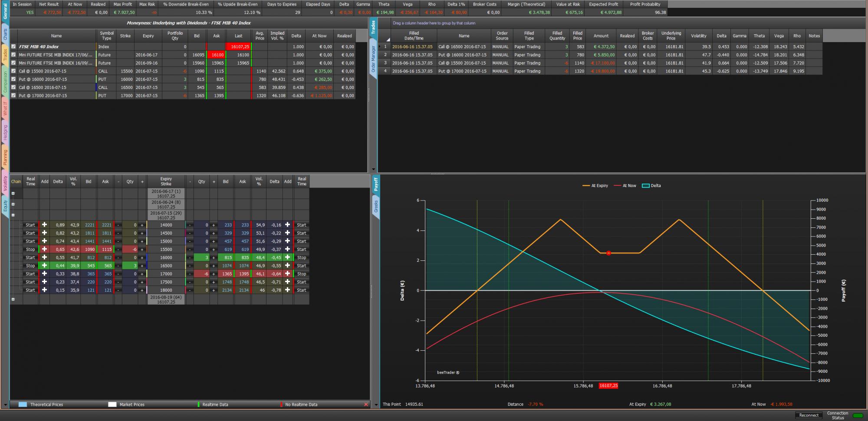Expand the 2016-06-17 expiry group
Screen dimensions: 868x421
[x=13, y=194]
